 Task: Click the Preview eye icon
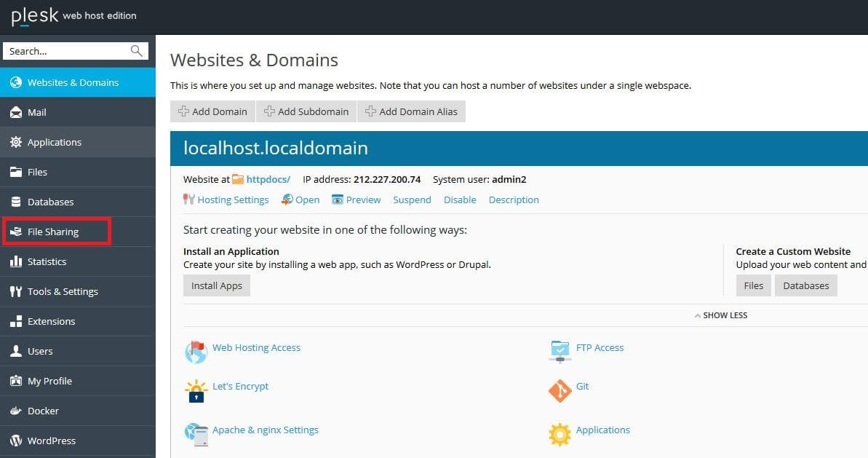[x=337, y=200]
